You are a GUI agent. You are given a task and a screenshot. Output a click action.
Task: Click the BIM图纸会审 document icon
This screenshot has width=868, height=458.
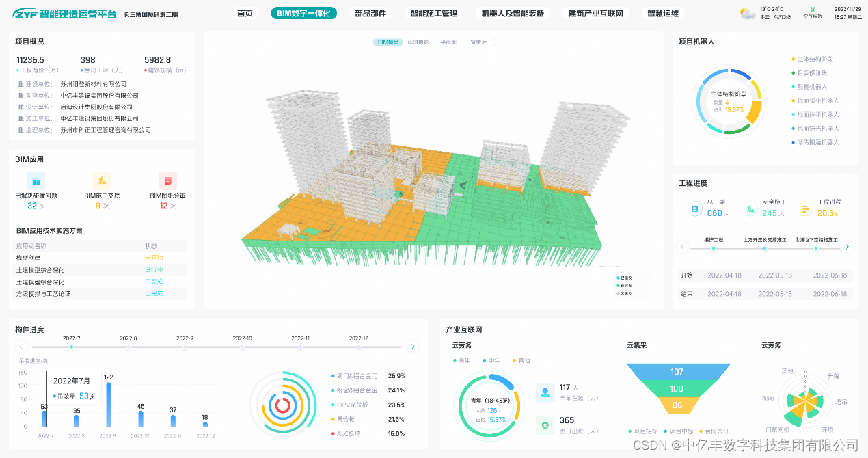(167, 180)
